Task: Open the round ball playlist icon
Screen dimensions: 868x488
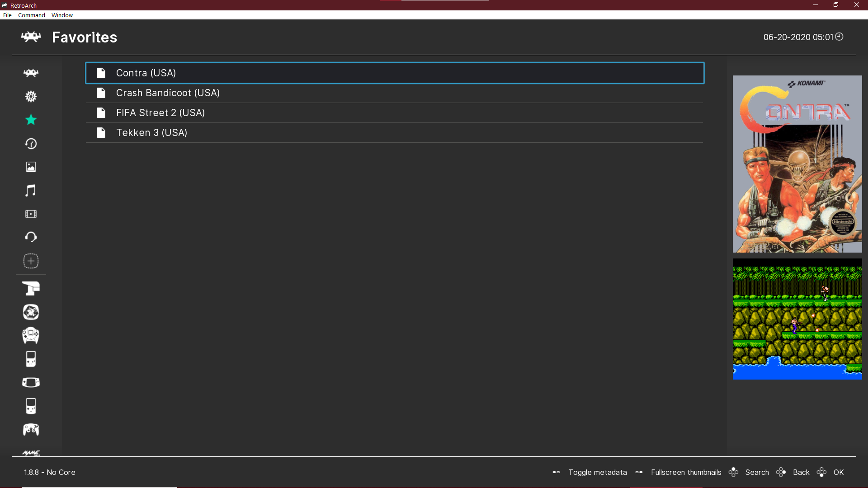Action: (x=31, y=312)
